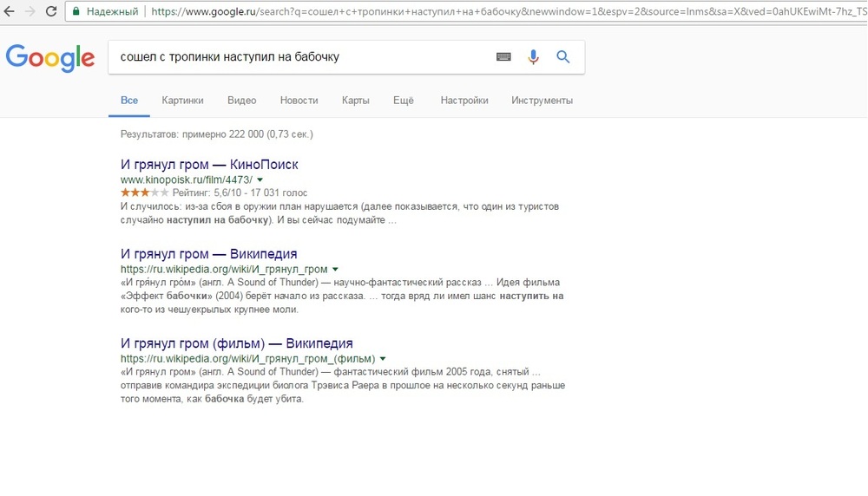Screen dimensions: 868x496
Task: Reload the page with refresh icon
Action: coord(51,12)
